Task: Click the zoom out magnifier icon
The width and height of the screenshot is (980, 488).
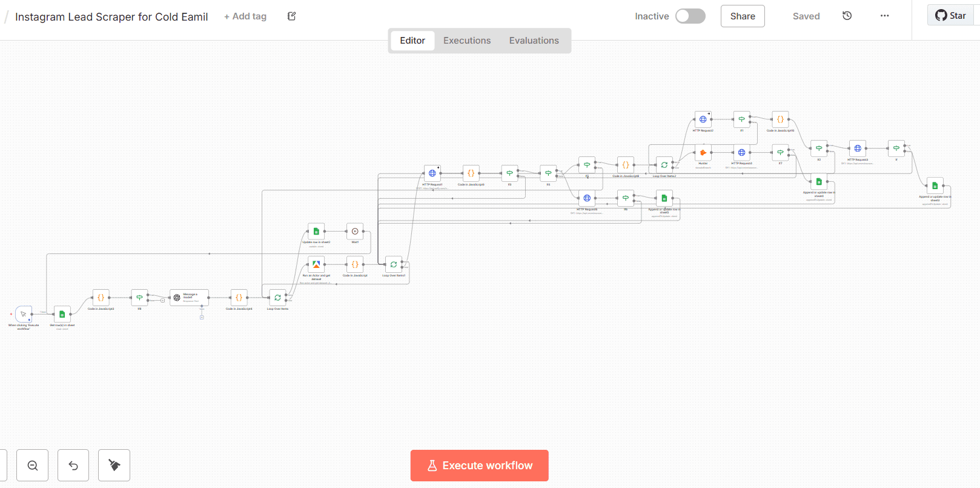Action: point(33,466)
